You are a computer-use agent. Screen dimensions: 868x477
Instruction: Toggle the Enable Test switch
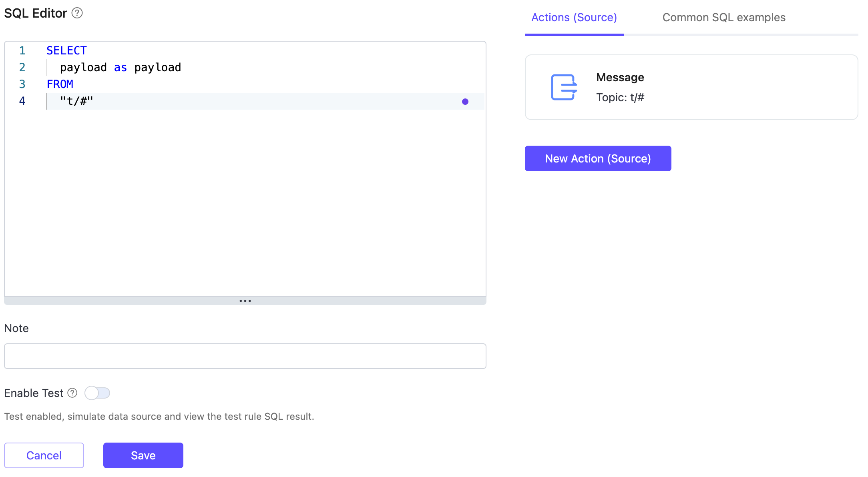[97, 393]
